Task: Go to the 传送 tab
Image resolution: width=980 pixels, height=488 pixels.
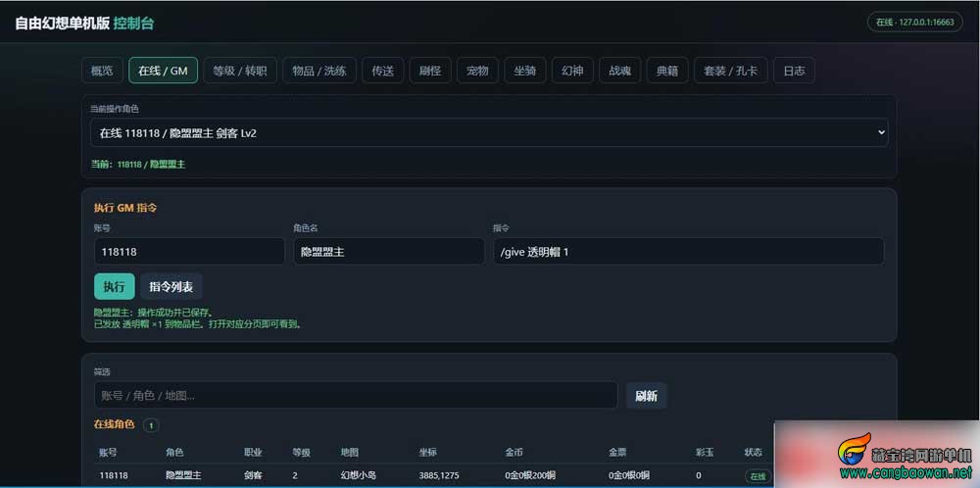Action: click(383, 71)
